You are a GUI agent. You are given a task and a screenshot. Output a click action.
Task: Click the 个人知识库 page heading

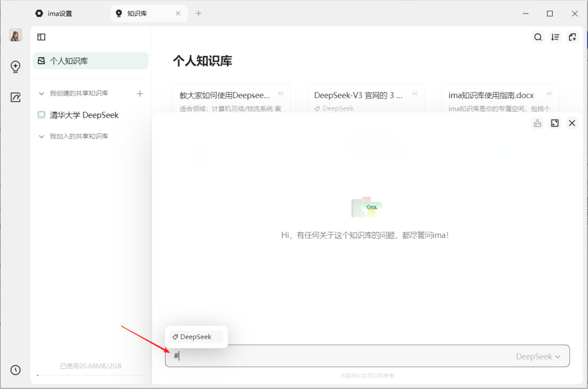(203, 61)
